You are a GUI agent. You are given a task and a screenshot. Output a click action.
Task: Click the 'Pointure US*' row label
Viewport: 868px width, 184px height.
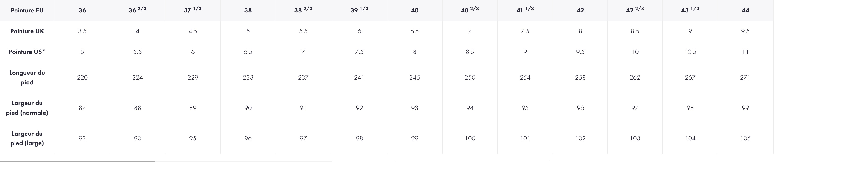[x=27, y=52]
